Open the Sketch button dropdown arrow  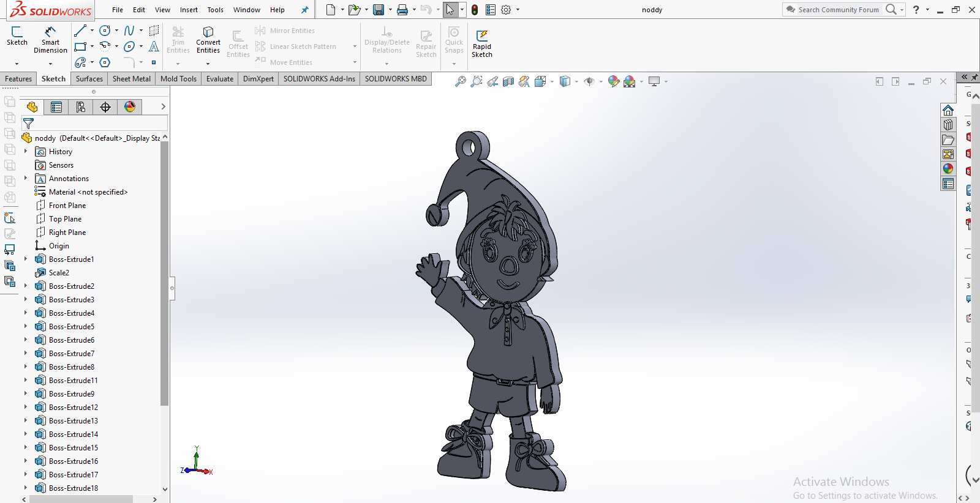coord(17,64)
